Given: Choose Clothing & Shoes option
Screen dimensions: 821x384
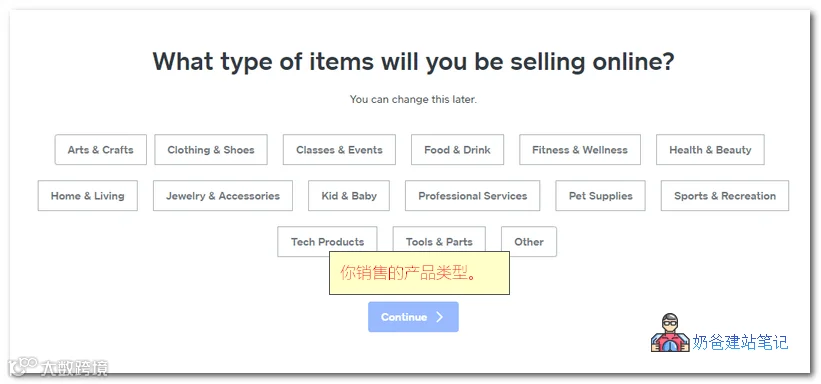Looking at the screenshot, I should 211,150.
